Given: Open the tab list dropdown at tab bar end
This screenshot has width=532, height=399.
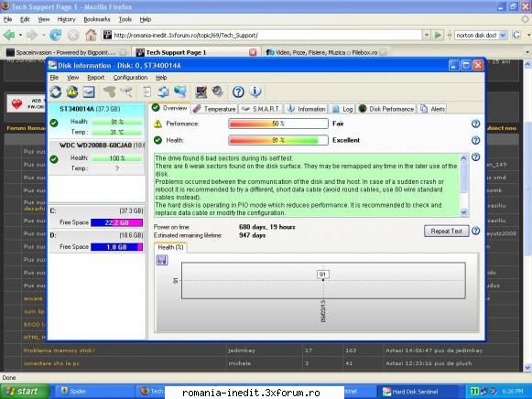Looking at the screenshot, I should (527, 52).
